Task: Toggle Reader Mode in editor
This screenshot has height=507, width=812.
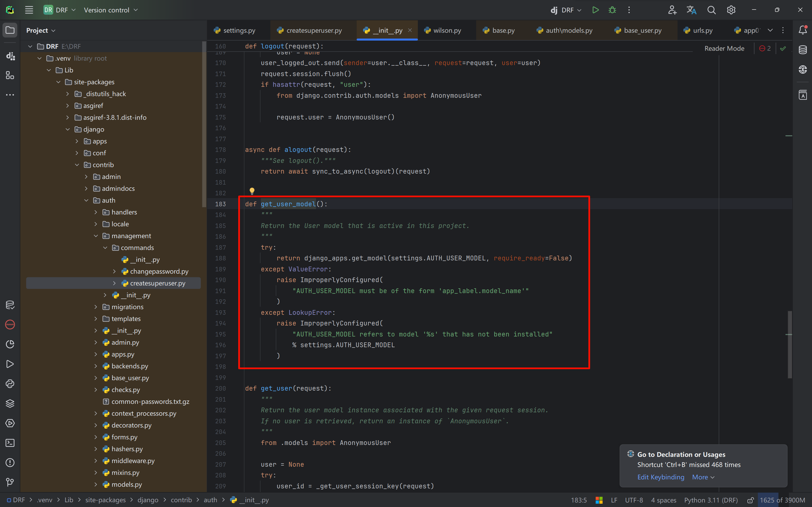Action: [724, 49]
